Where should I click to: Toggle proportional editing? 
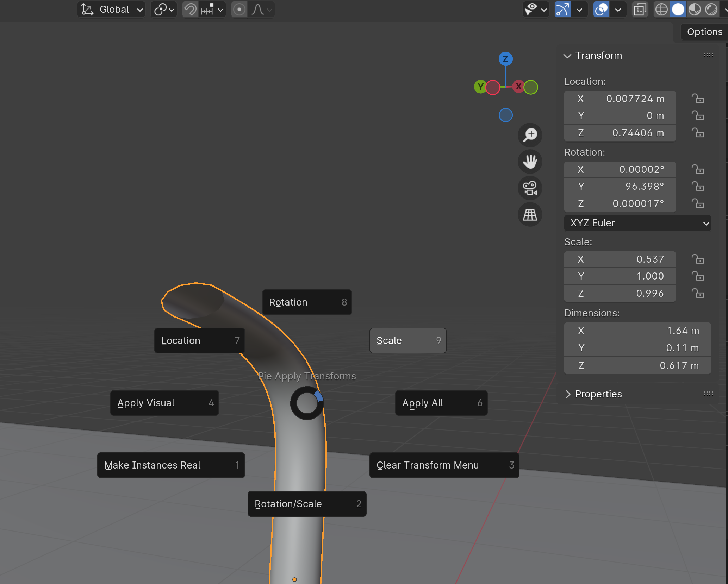tap(239, 10)
